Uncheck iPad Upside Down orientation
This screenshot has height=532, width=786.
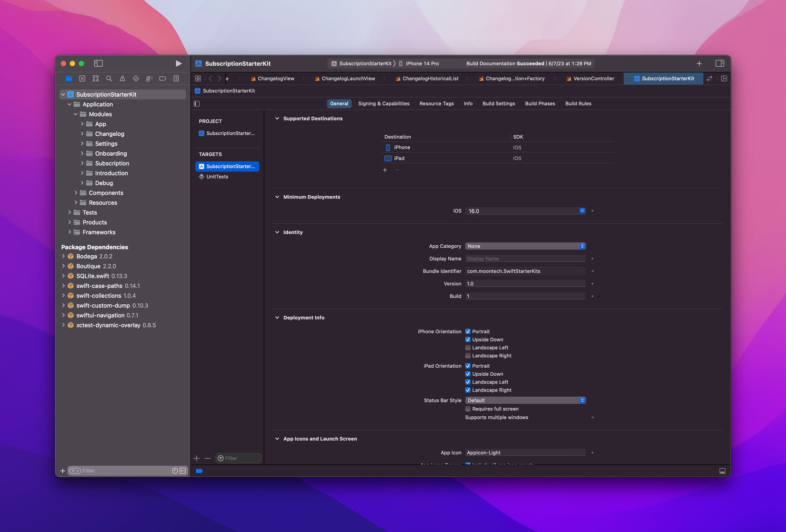[468, 374]
